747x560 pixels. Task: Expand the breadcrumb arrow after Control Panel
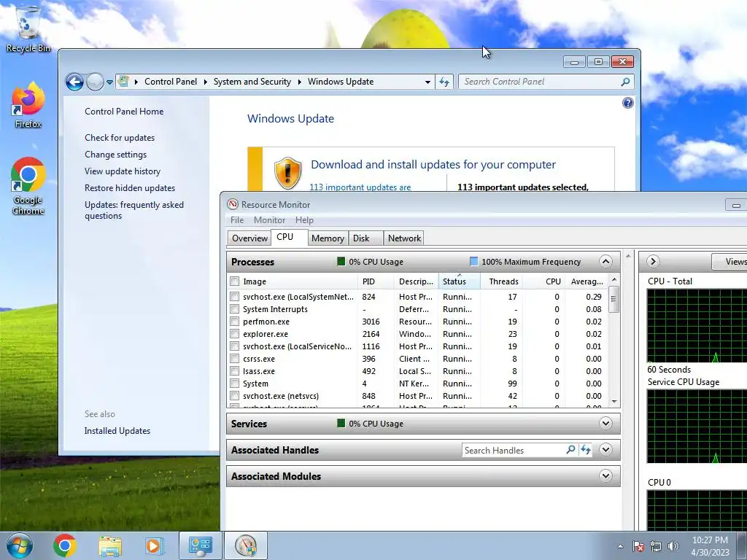point(205,82)
